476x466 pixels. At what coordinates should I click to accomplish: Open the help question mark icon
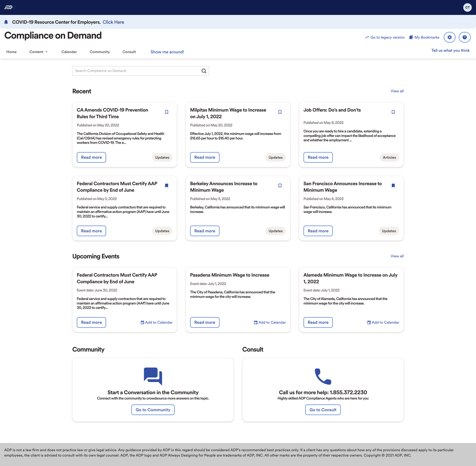464,37
